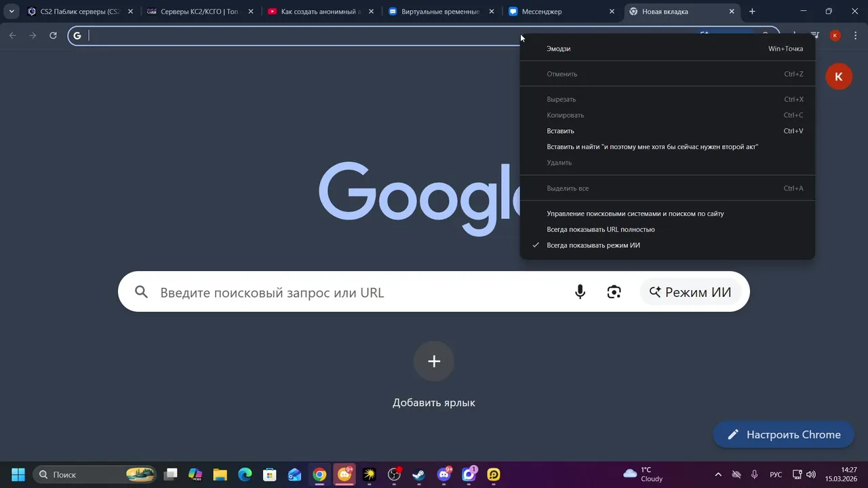This screenshot has height=488, width=868.
Task: Click the browser forward arrow
Action: [33, 35]
